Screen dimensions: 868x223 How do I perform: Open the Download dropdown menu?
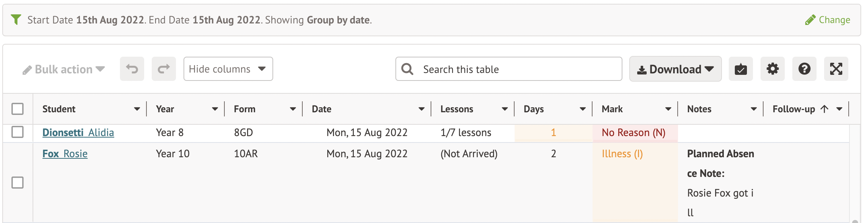(675, 69)
